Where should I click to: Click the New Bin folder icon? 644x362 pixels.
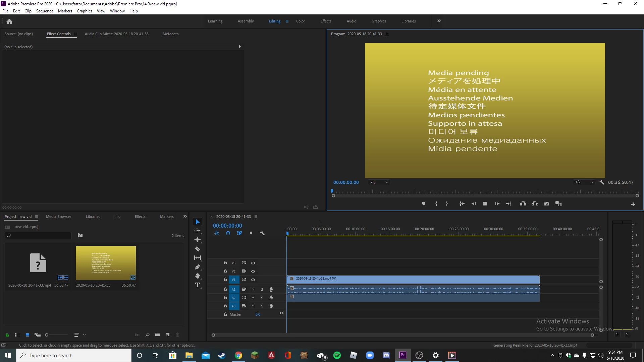(x=157, y=335)
